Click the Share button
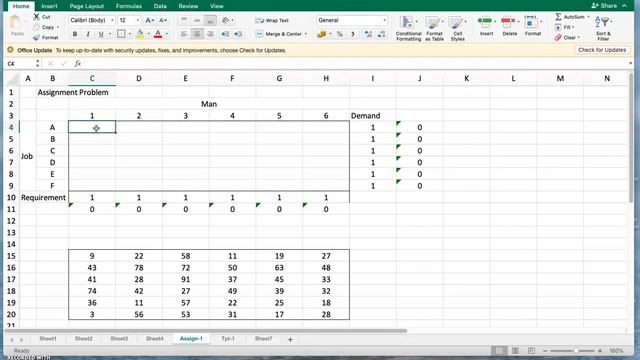Screen dimensions: 640x360 click(x=604, y=6)
